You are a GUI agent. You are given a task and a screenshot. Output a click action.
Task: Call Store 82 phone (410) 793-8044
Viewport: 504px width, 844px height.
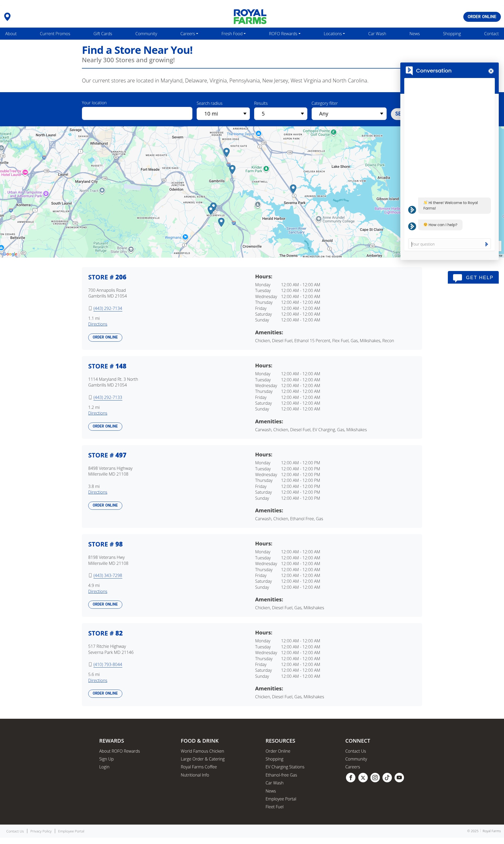(x=108, y=664)
